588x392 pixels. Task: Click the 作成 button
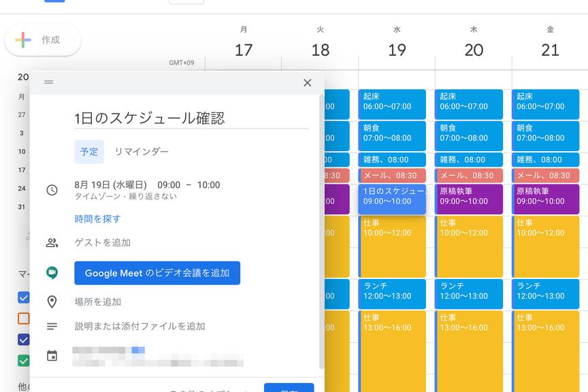[x=43, y=39]
